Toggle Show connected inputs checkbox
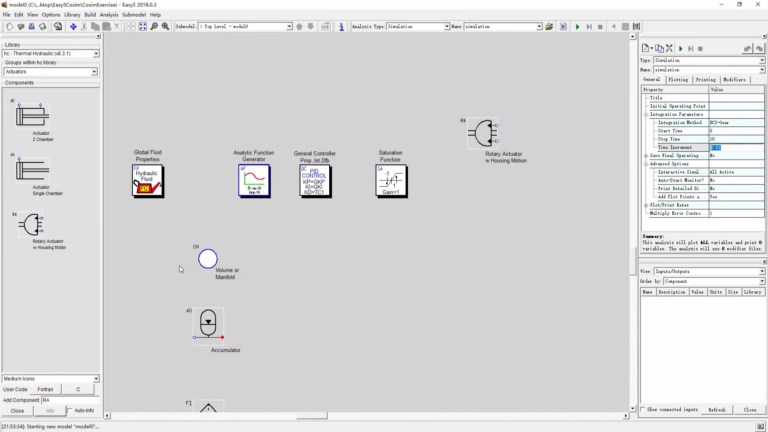768x432 pixels. (643, 409)
